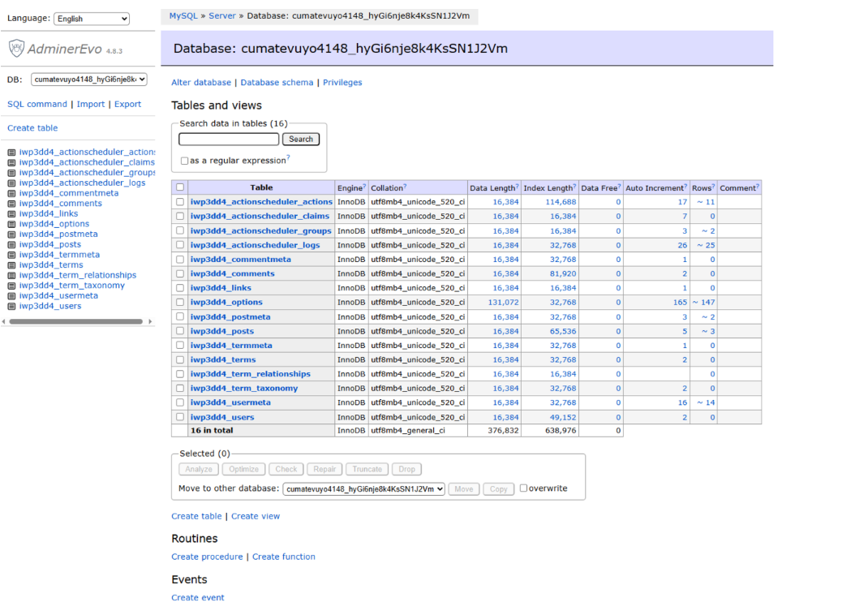Click select-data icon beside iwp3dd4_term_taxonomy in sidebar
868x615 pixels.
pyautogui.click(x=11, y=286)
